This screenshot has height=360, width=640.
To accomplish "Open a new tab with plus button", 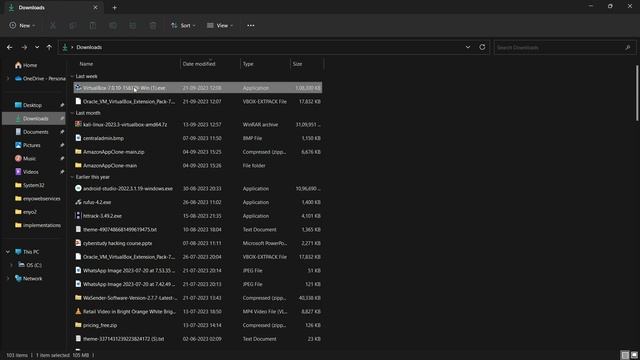I will click(x=115, y=7).
